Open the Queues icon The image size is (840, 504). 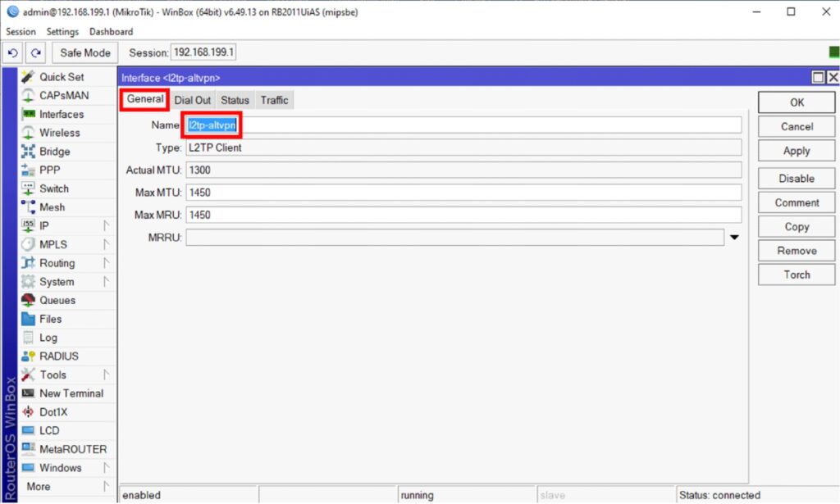[x=28, y=301]
